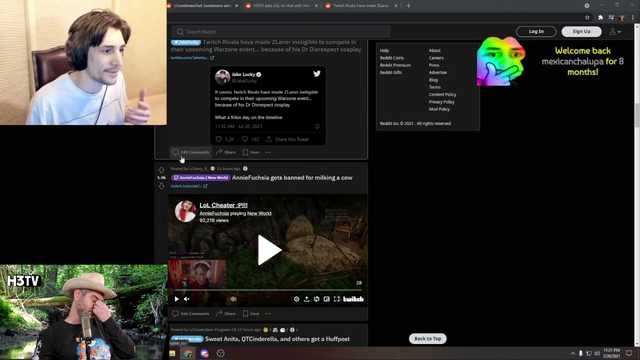The width and height of the screenshot is (640, 360).
Task: Open the LoL Cheater :P!!! clip title
Action: pos(223,205)
